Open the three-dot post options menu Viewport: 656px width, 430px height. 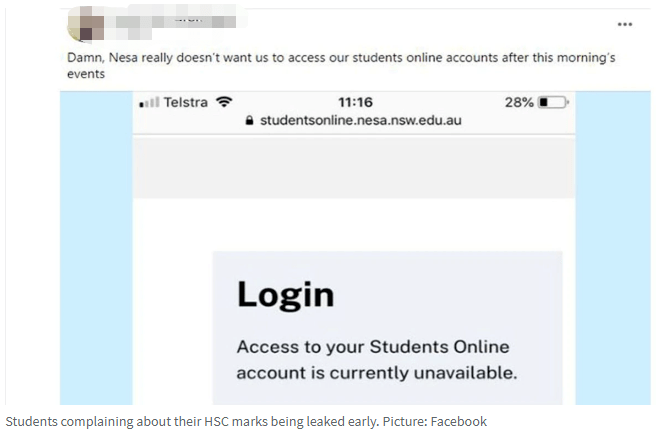pos(625,24)
